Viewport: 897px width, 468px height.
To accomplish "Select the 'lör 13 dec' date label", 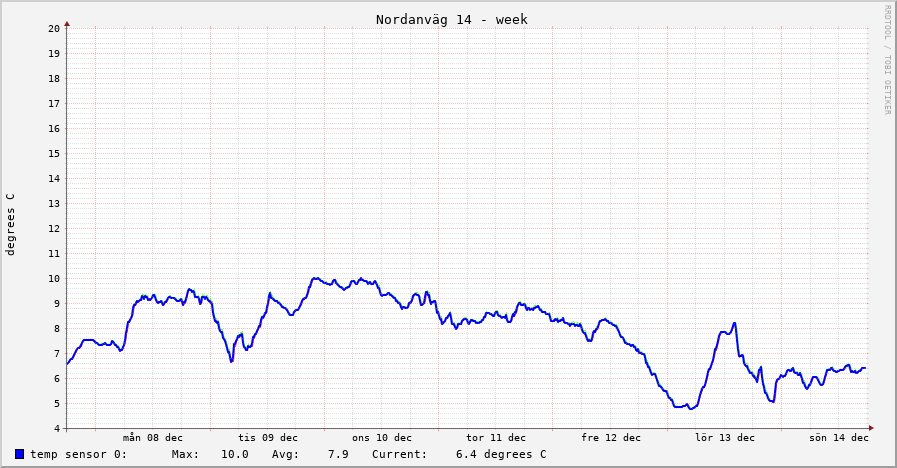I will [x=725, y=437].
